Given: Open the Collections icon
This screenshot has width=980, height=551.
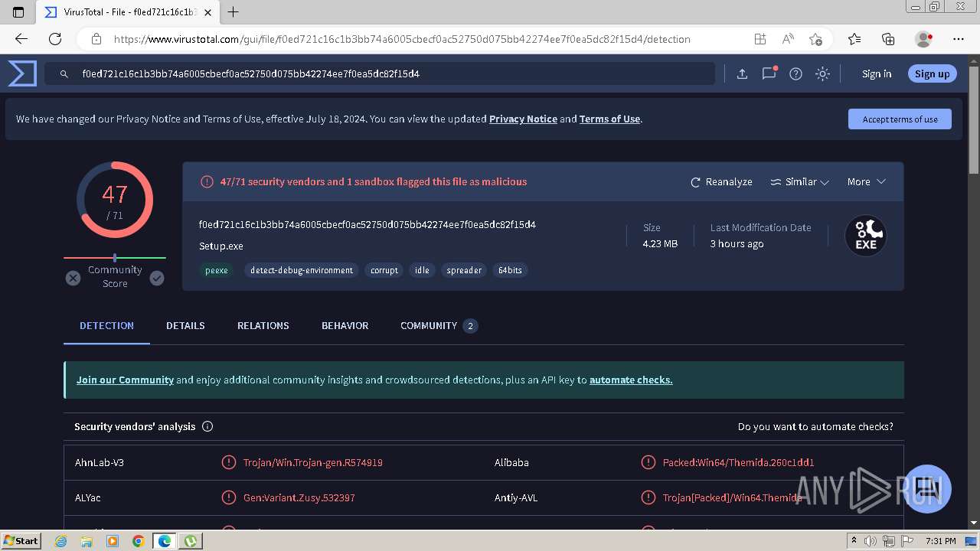Looking at the screenshot, I should [888, 39].
